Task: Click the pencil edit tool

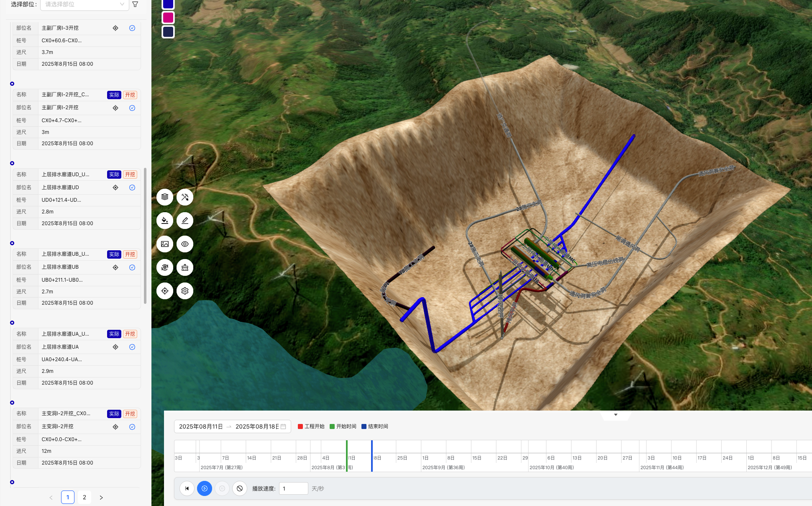Action: click(185, 221)
